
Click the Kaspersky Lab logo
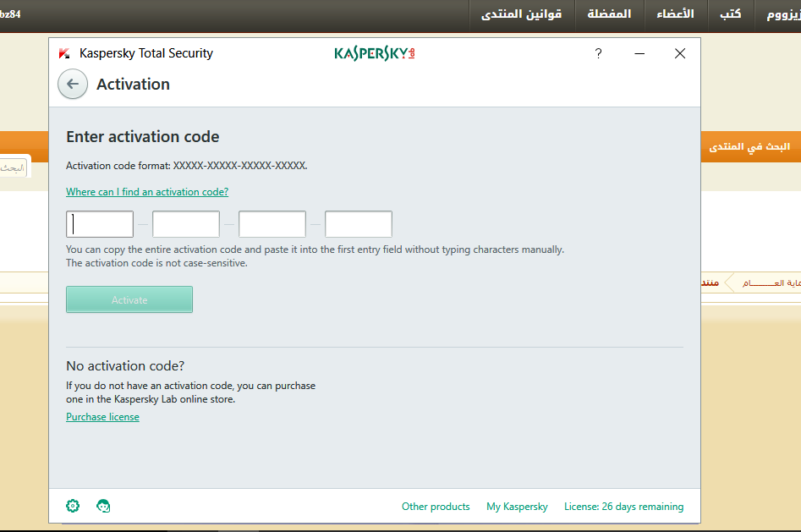click(x=375, y=53)
